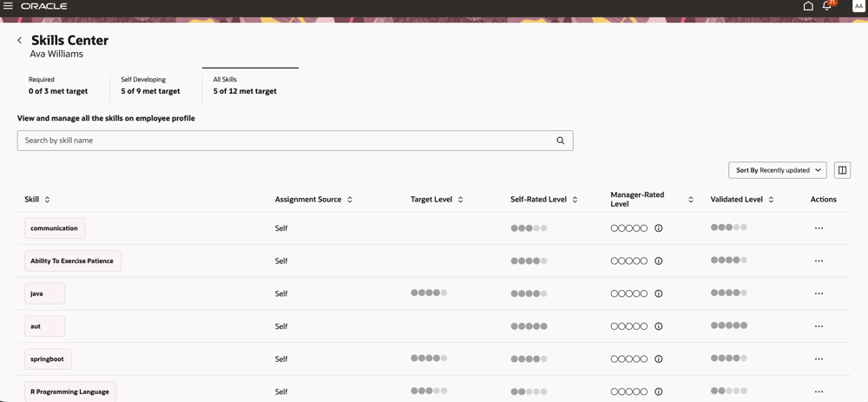
Task: Open the AA user avatar menu
Action: pos(858,6)
